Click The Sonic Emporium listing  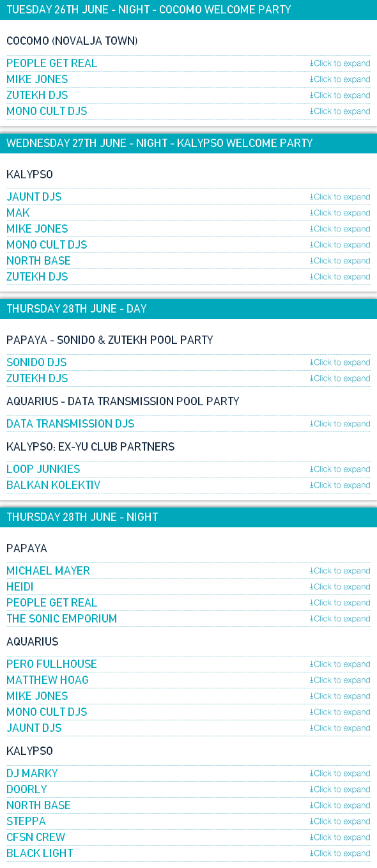pos(62,619)
